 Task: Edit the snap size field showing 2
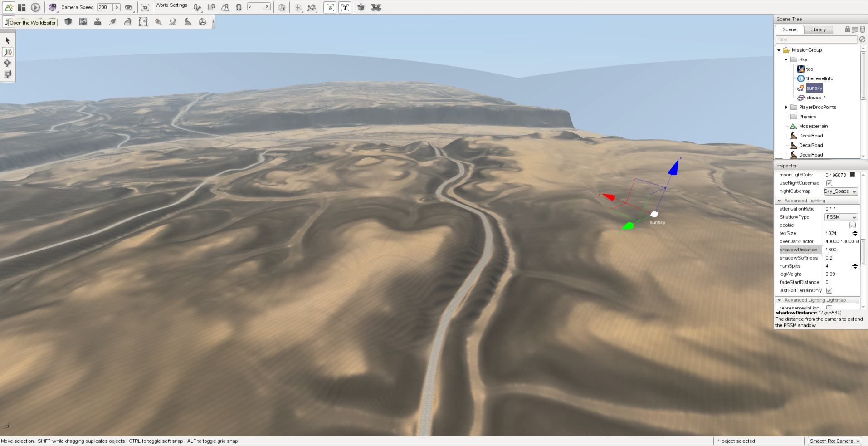(255, 7)
